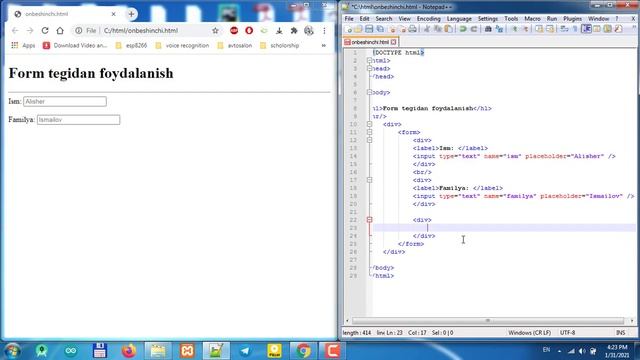Screen dimensions: 640x360
Task: Click the Ism text input field
Action: (65, 101)
